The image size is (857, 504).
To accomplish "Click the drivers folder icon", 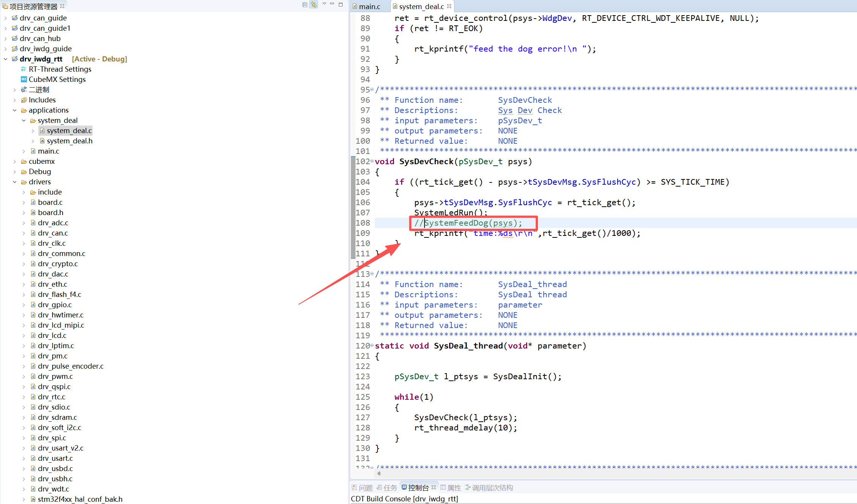I will pyautogui.click(x=24, y=182).
